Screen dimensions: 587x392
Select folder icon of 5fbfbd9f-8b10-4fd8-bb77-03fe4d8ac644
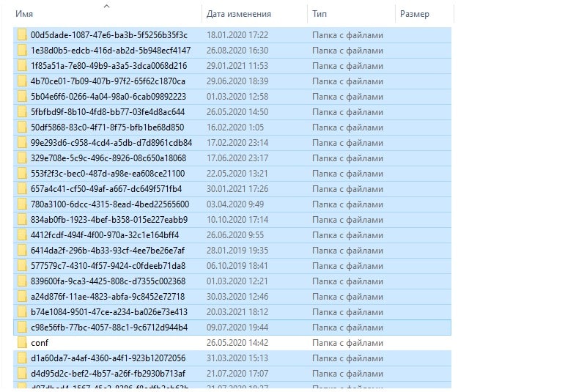[22, 111]
